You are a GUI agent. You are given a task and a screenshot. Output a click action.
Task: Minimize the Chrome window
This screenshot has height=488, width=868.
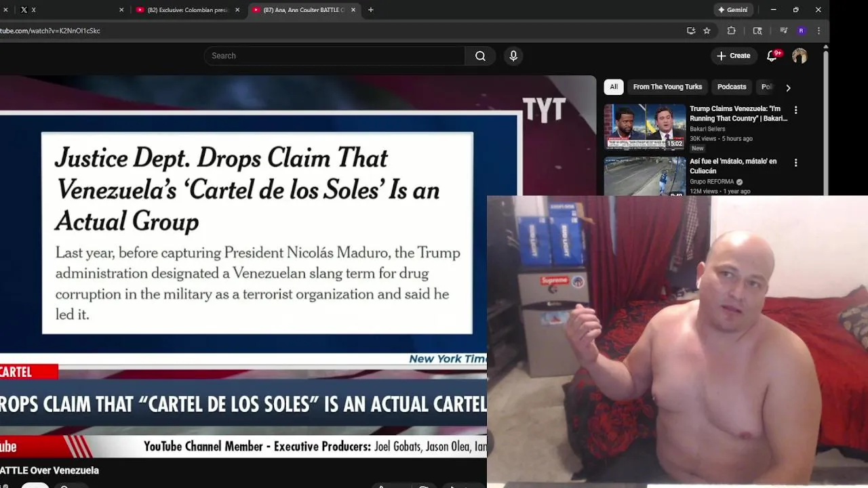tap(773, 9)
